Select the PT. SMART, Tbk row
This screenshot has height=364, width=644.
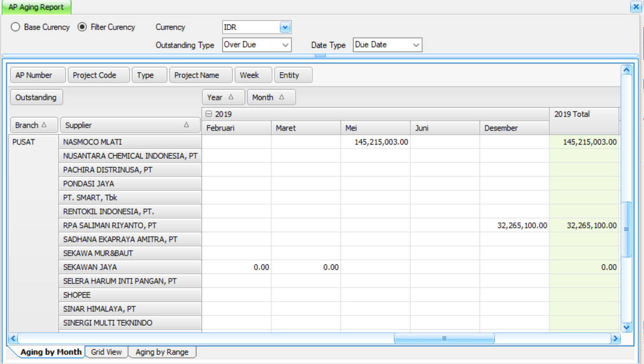[x=130, y=198]
